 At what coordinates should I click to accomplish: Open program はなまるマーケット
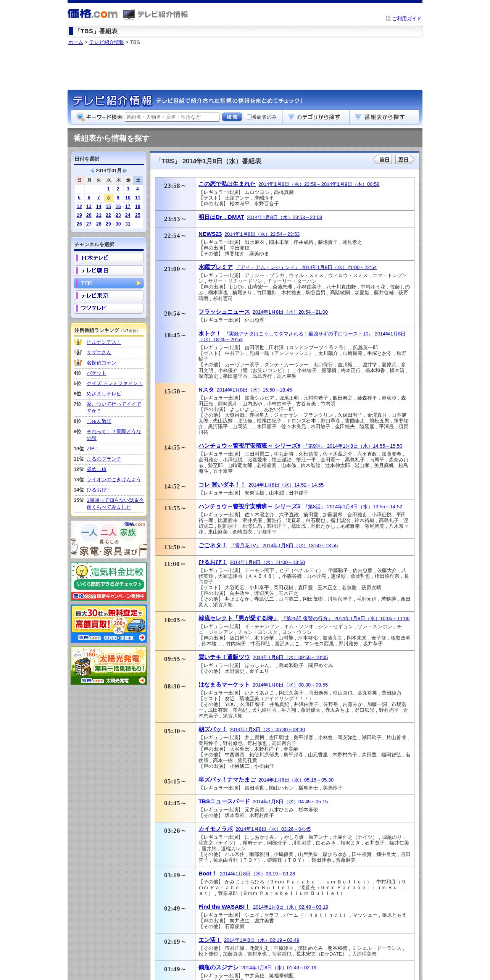(224, 685)
